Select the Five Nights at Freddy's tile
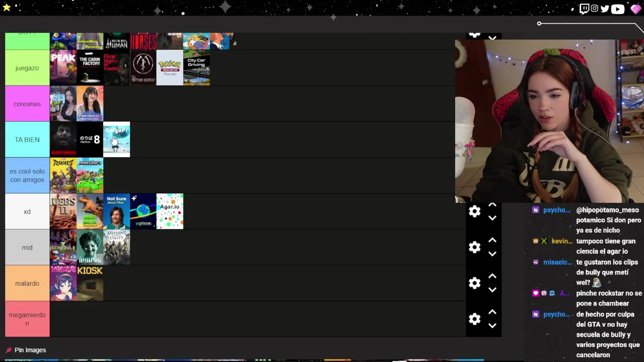 click(x=116, y=68)
